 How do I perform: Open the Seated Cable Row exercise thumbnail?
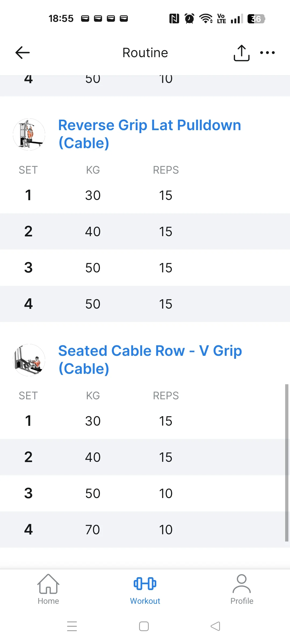[x=29, y=360]
